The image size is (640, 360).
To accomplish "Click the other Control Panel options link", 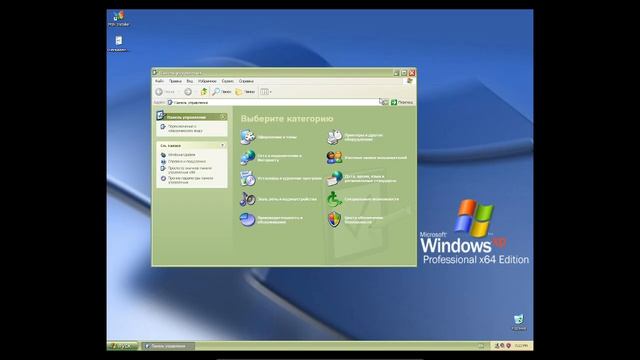I will pyautogui.click(x=191, y=180).
